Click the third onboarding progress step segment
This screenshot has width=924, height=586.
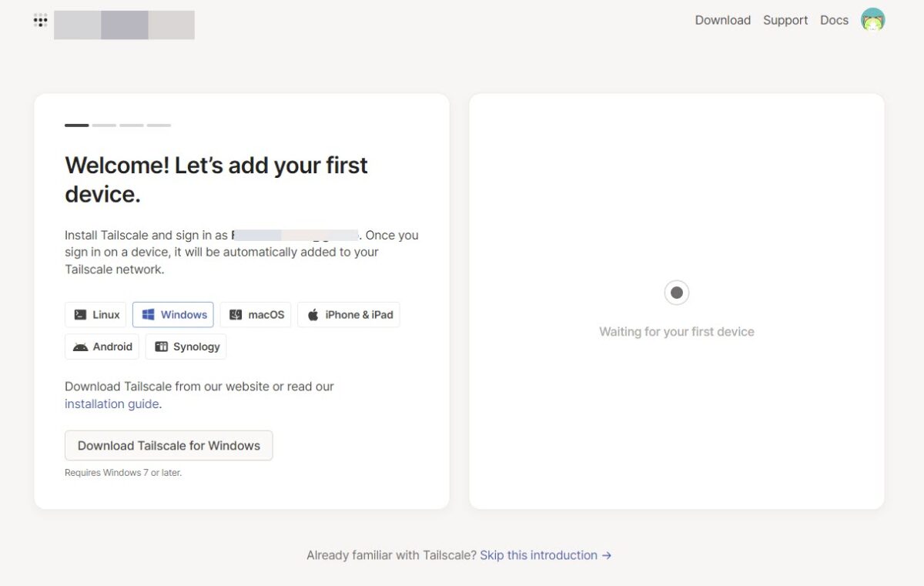coord(132,125)
